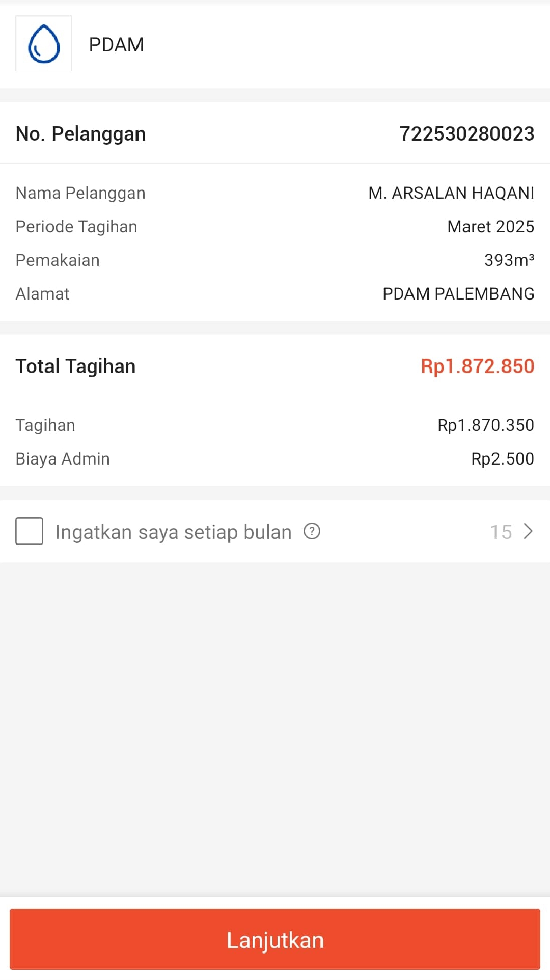The width and height of the screenshot is (550, 980).
Task: Tap the 'Nama Pelanggan' label
Action: pyautogui.click(x=80, y=193)
